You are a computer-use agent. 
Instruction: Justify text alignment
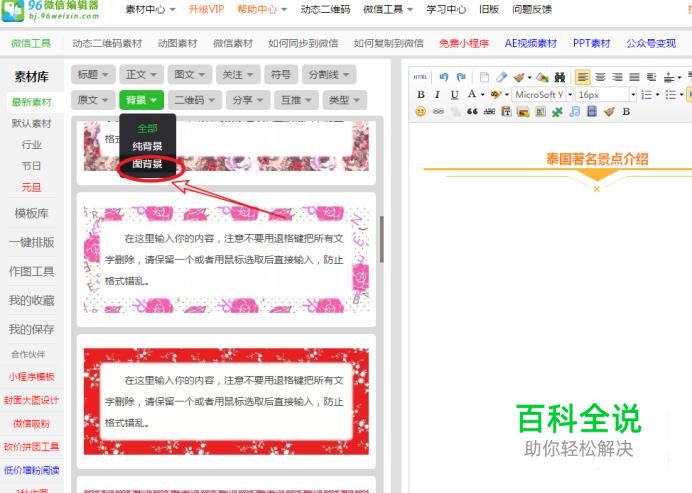tap(634, 77)
